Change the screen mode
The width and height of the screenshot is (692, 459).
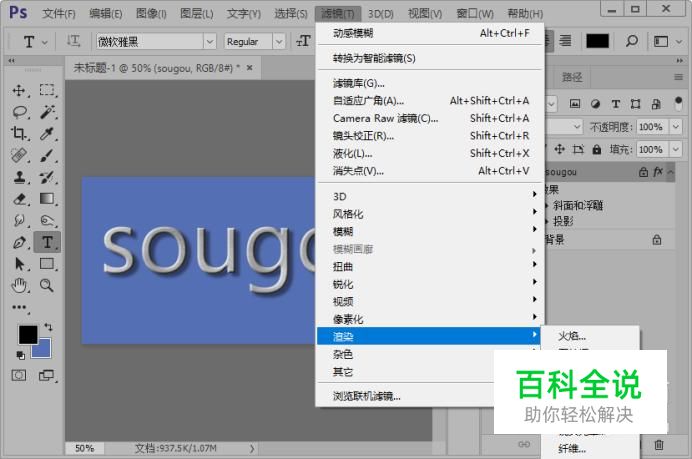click(x=46, y=375)
